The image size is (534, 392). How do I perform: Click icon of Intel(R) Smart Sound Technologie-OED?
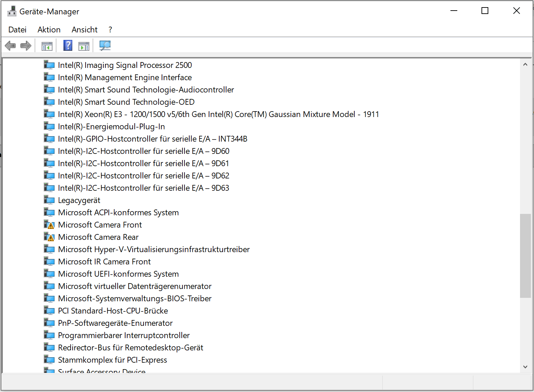49,102
